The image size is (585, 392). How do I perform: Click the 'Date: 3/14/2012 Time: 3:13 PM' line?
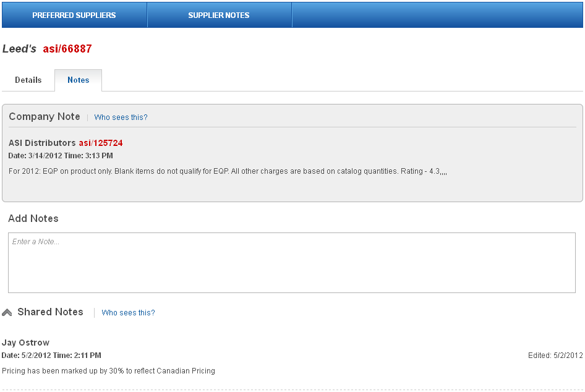pyautogui.click(x=61, y=156)
